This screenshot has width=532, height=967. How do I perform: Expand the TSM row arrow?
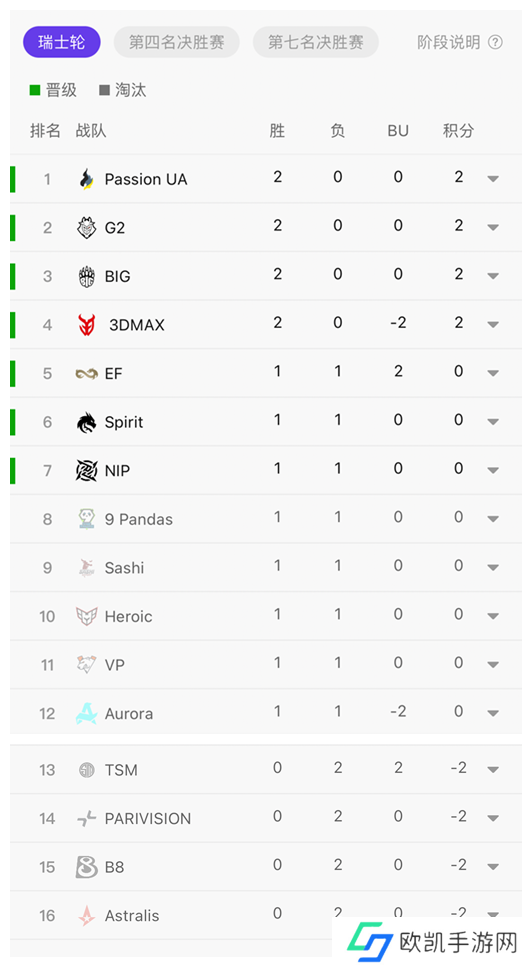pos(493,770)
